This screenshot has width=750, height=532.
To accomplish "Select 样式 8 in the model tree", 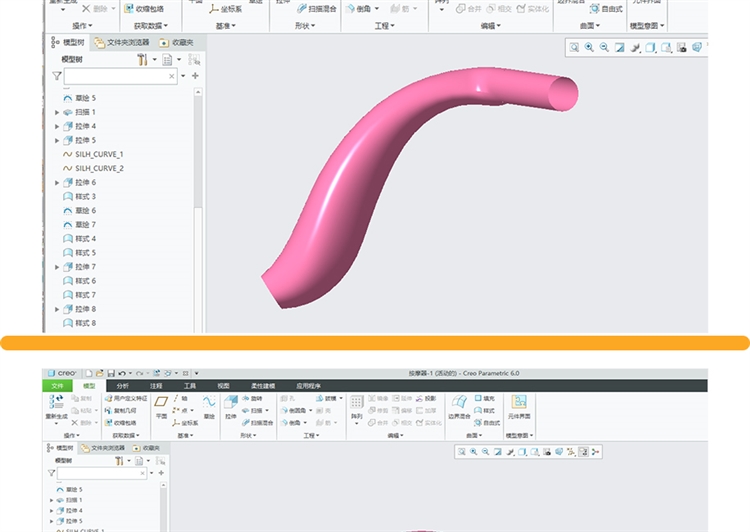I will (79, 323).
